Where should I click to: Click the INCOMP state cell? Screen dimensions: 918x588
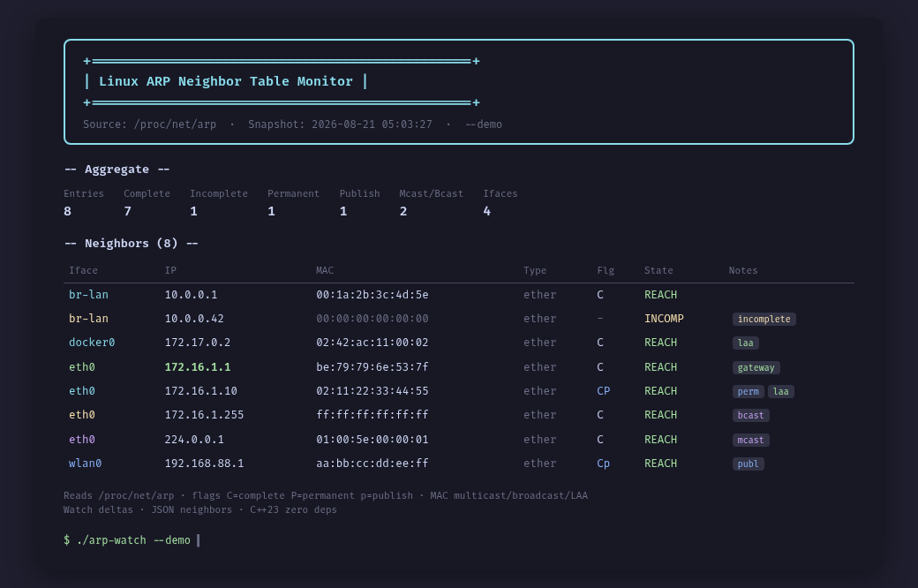pos(664,319)
